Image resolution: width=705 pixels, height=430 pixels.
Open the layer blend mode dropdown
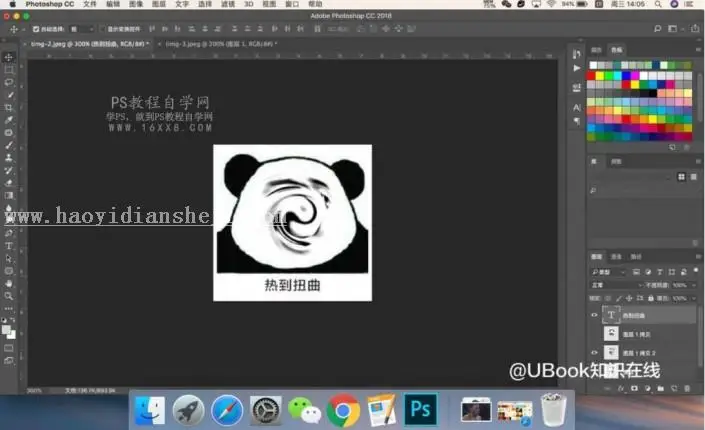(x=616, y=285)
